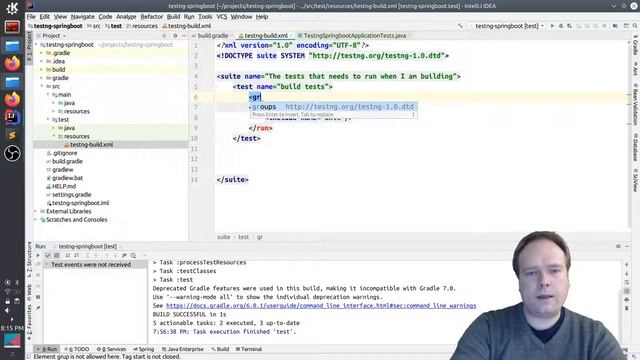This screenshot has height=360, width=640.
Task: Select settings.gradle in the project tree
Action: [x=71, y=195]
